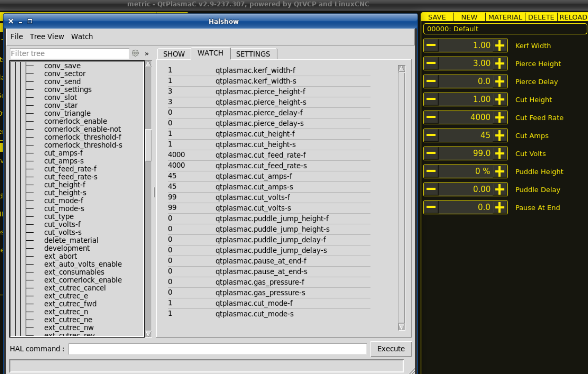This screenshot has width=588, height=374.
Task: Click the Execute button
Action: point(391,349)
